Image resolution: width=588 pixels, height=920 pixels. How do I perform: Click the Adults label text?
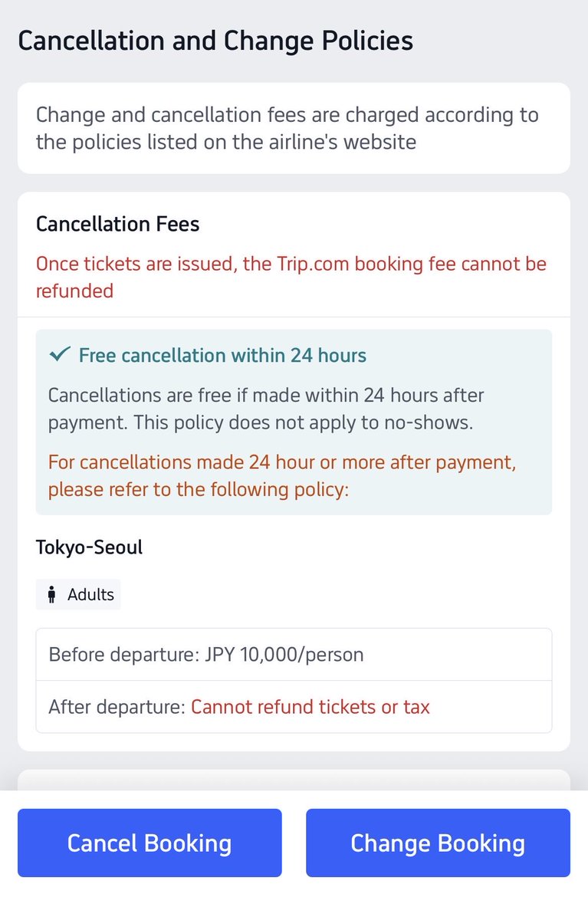[90, 594]
